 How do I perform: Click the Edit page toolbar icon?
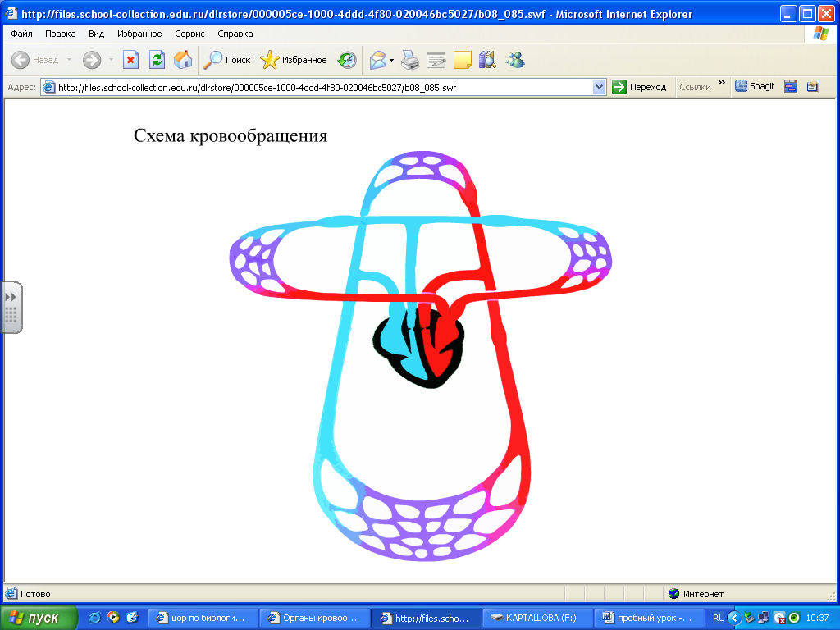coord(436,60)
